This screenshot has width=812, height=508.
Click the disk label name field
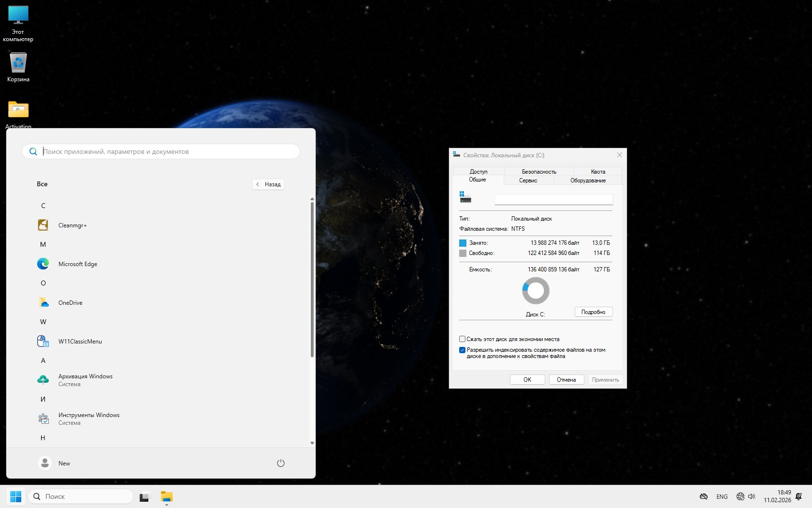[553, 199]
